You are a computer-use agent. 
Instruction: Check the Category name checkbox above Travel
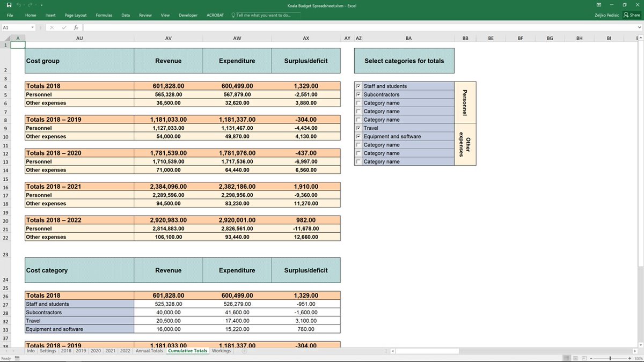pos(358,120)
